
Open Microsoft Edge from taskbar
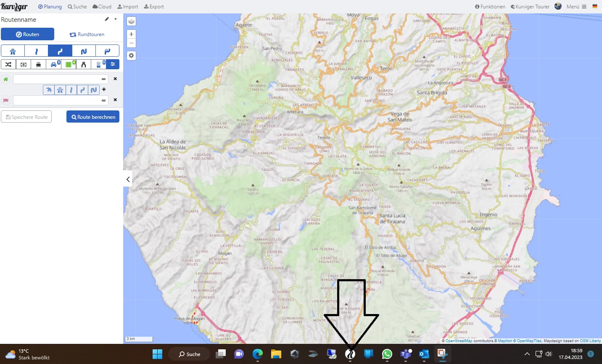pyautogui.click(x=258, y=354)
